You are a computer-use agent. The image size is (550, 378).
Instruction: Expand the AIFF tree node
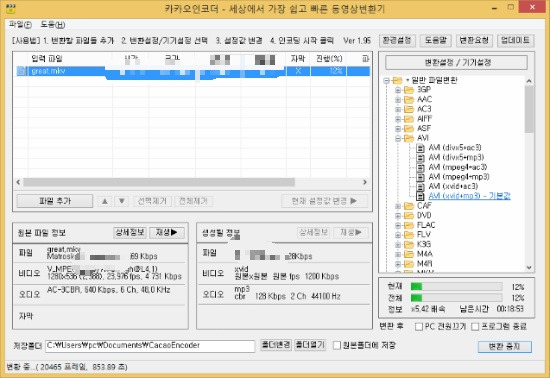click(x=398, y=119)
